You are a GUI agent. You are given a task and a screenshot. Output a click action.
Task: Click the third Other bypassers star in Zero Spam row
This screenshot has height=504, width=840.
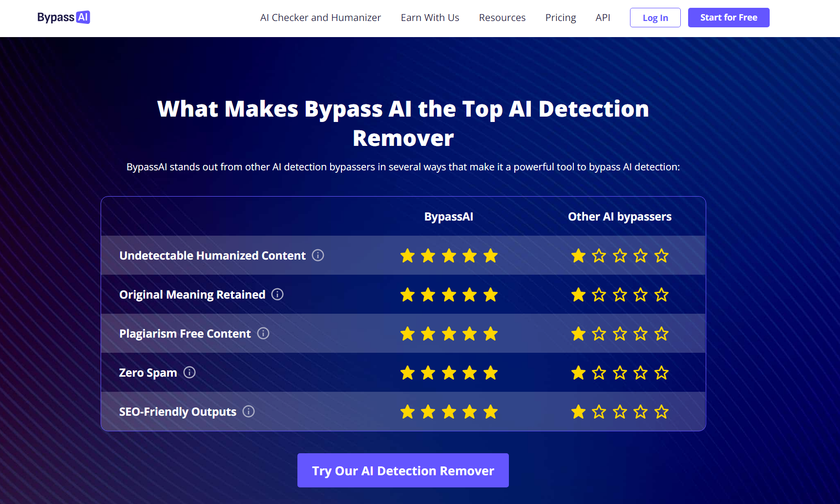[x=620, y=373]
